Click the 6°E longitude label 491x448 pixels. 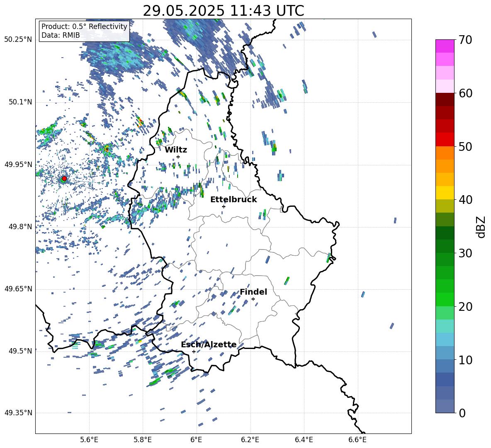tap(196, 440)
